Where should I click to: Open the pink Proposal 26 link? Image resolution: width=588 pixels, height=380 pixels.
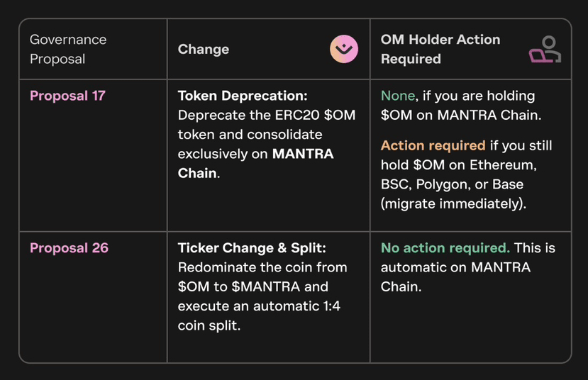[69, 248]
